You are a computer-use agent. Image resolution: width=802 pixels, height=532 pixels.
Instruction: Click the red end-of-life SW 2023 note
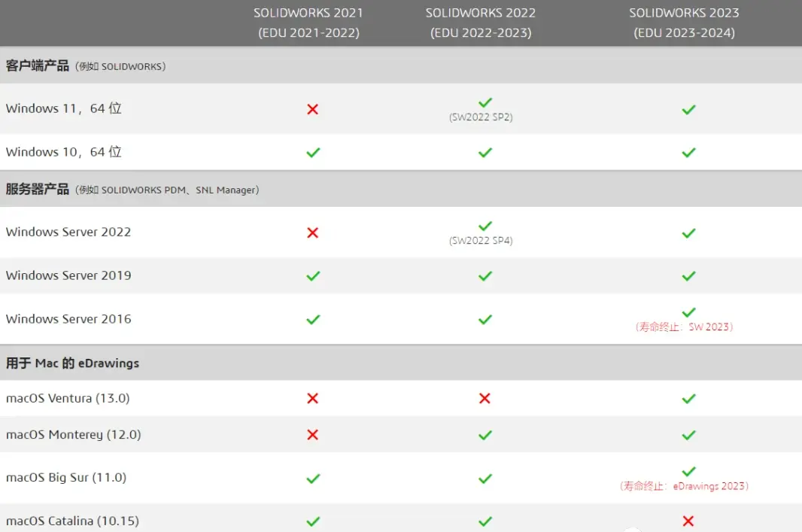[x=685, y=327]
